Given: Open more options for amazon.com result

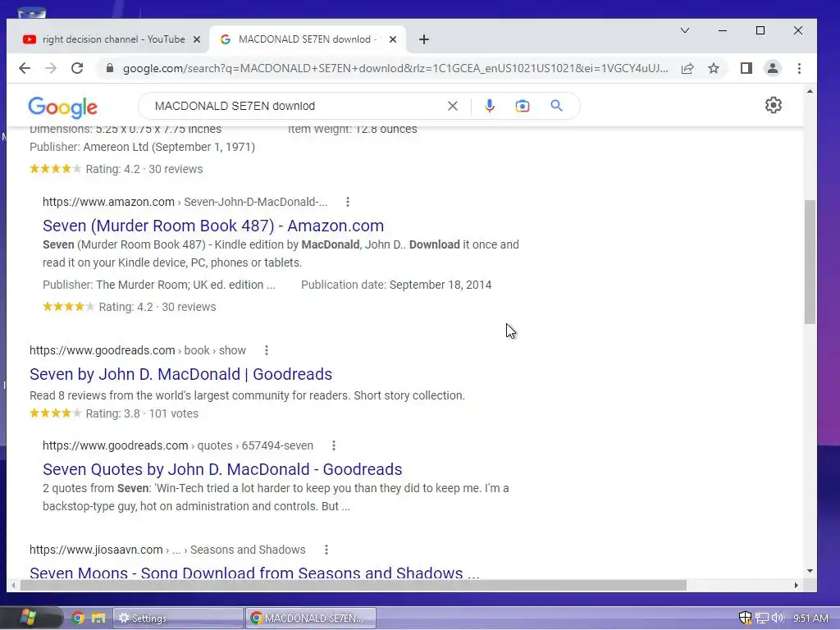Looking at the screenshot, I should [348, 202].
